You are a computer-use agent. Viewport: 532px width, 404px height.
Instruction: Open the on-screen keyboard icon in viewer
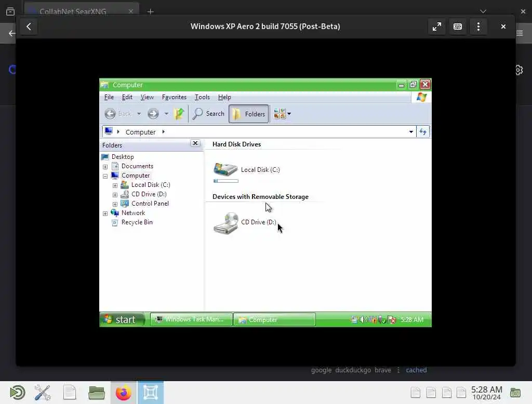458,26
